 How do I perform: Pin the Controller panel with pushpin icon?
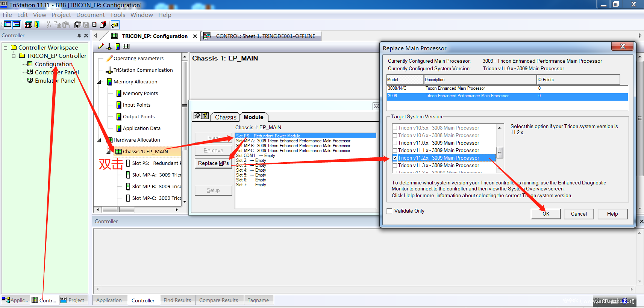pos(79,35)
